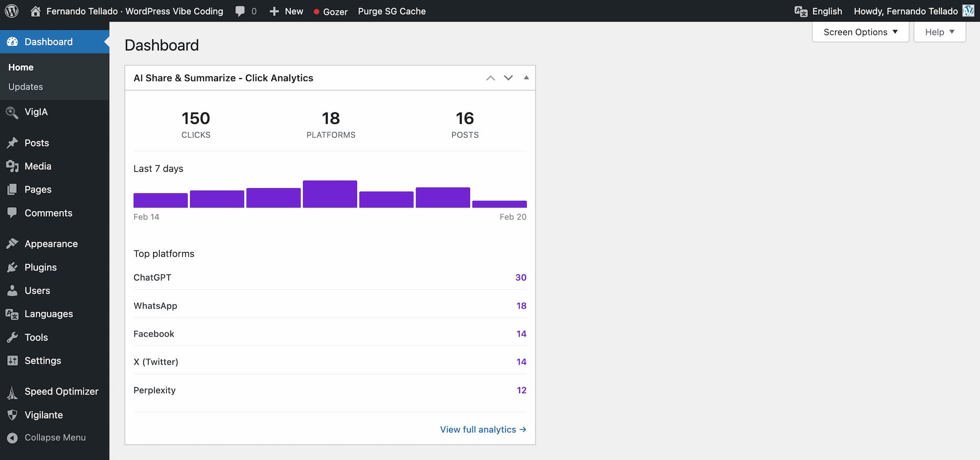The width and height of the screenshot is (980, 460).
Task: Click the Speed Optimizer icon
Action: coord(12,391)
